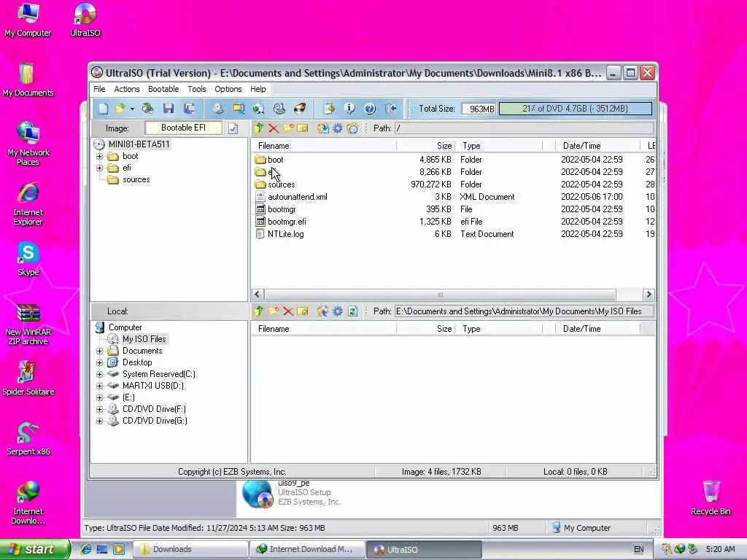Click Up folder icon in image pane toolbar
The height and width of the screenshot is (560, 747).
point(259,128)
